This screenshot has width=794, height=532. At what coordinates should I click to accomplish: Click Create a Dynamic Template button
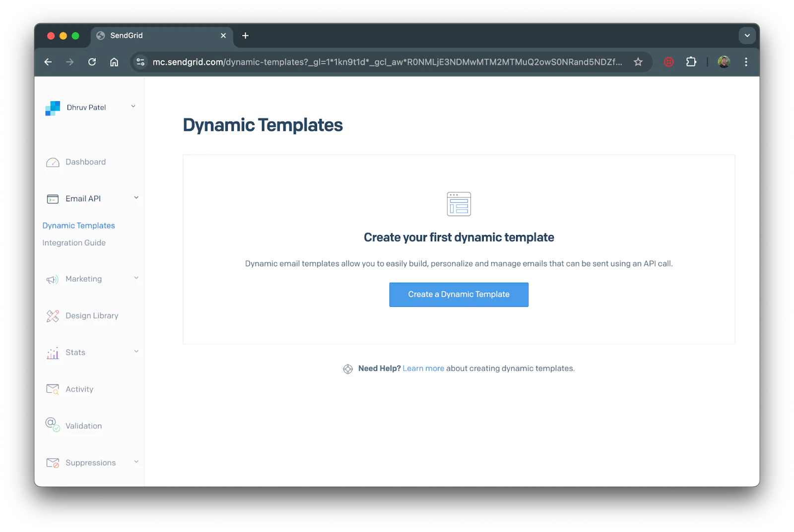(459, 295)
